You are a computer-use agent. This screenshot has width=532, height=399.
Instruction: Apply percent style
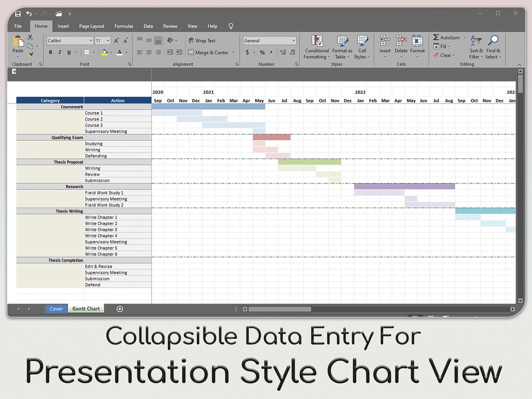click(262, 52)
